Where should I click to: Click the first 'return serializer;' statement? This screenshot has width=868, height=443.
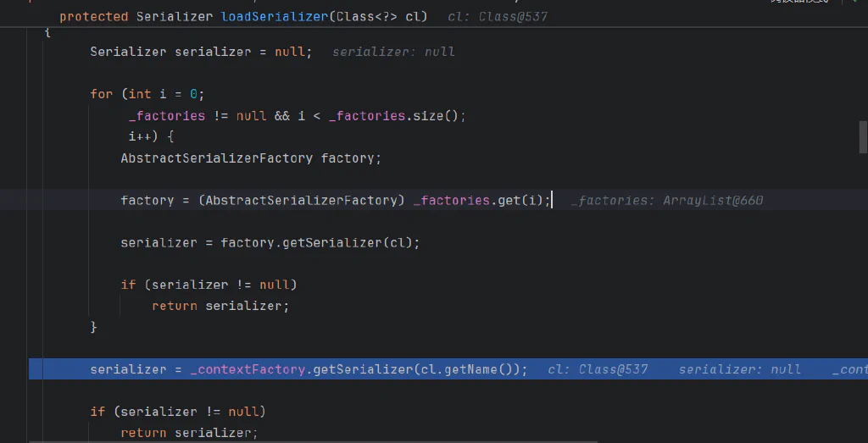tap(220, 306)
